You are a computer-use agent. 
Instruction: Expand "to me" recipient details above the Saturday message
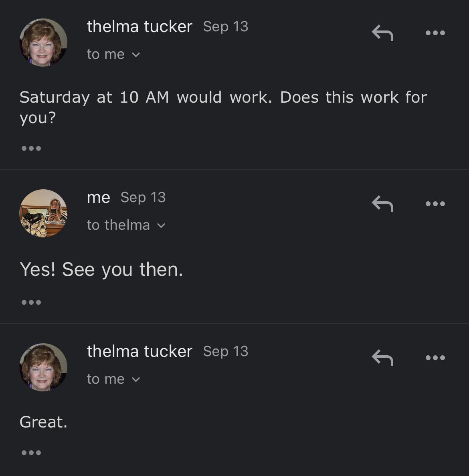point(113,55)
